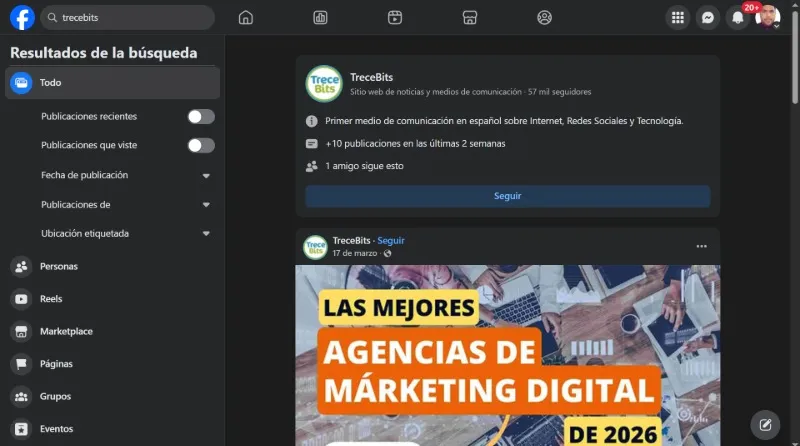This screenshot has height=446, width=800.
Task: Select Grupos results filter
Action: click(x=112, y=397)
